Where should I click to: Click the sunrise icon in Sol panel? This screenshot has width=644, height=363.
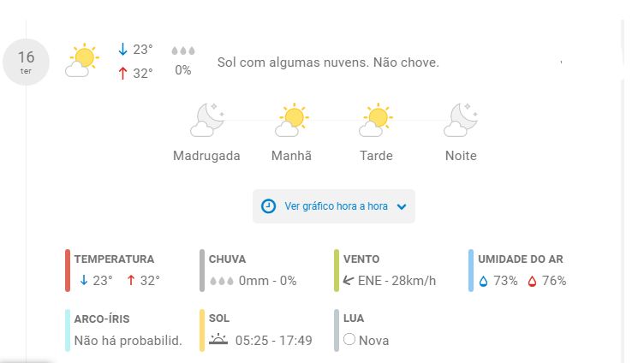click(x=219, y=340)
